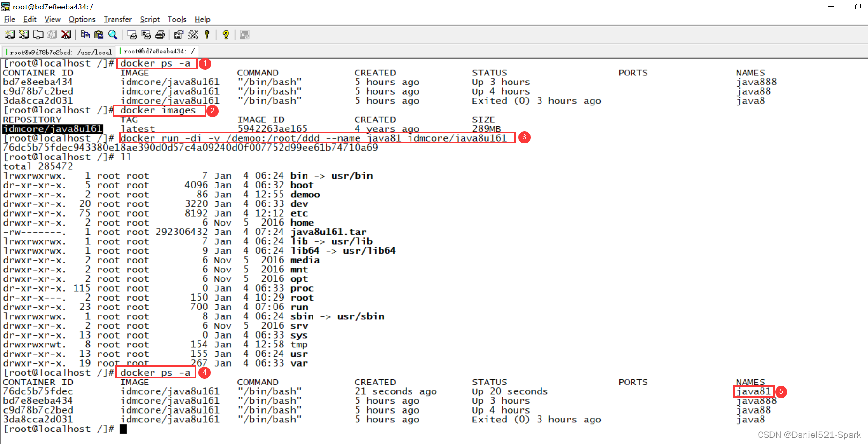The image size is (868, 444).
Task: Click short container ID 76dc5b75fdec in last table
Action: tap(38, 391)
